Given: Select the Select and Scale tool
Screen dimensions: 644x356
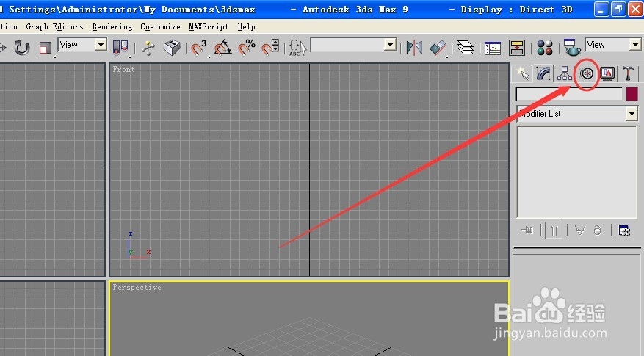Looking at the screenshot, I should (x=46, y=48).
